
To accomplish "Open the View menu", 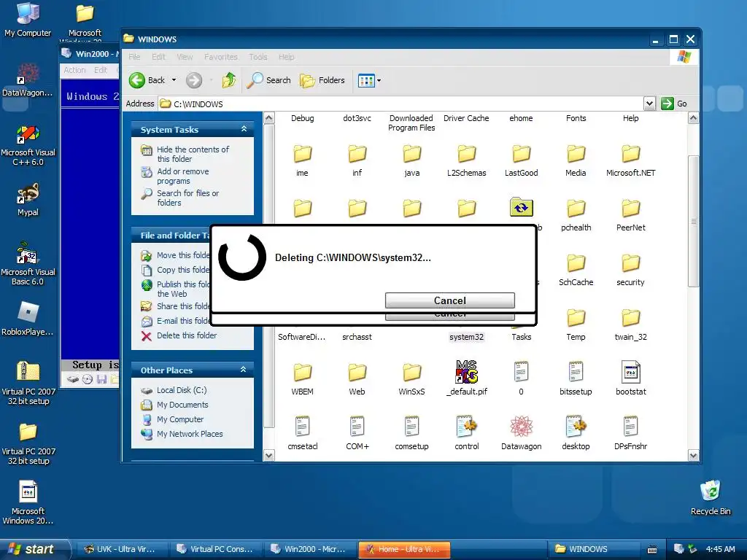I will pos(185,57).
